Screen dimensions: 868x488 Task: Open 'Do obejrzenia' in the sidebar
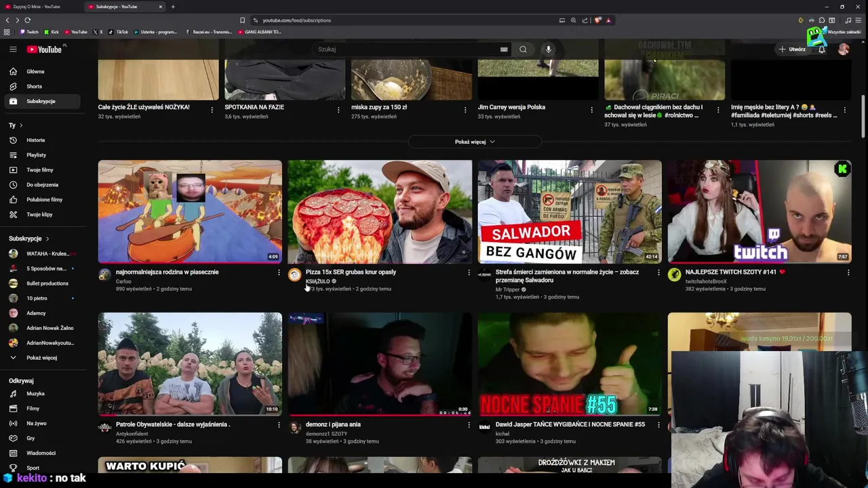[x=41, y=185]
